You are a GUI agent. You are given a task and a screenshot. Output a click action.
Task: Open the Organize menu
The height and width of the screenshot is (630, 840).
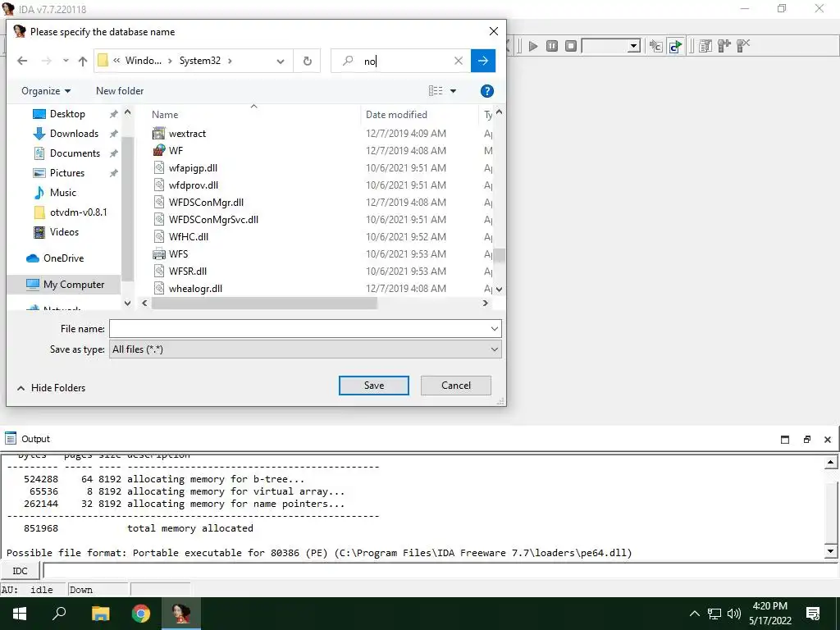point(46,91)
